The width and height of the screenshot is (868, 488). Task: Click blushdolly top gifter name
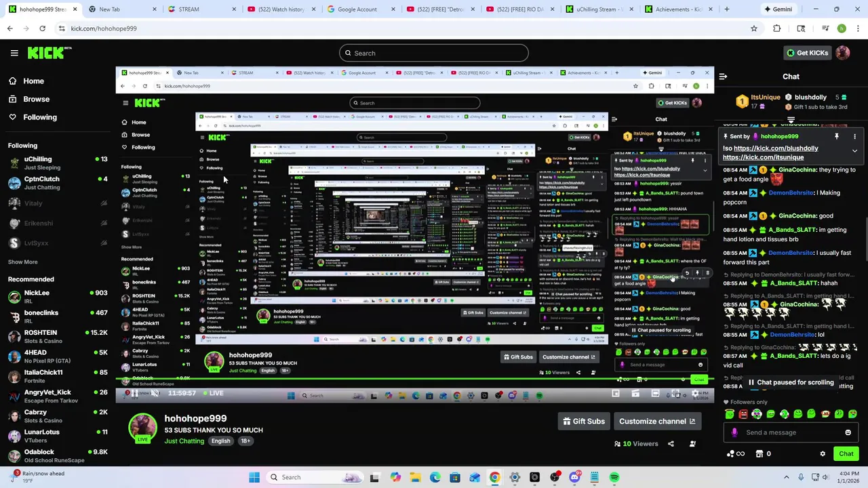pos(810,98)
